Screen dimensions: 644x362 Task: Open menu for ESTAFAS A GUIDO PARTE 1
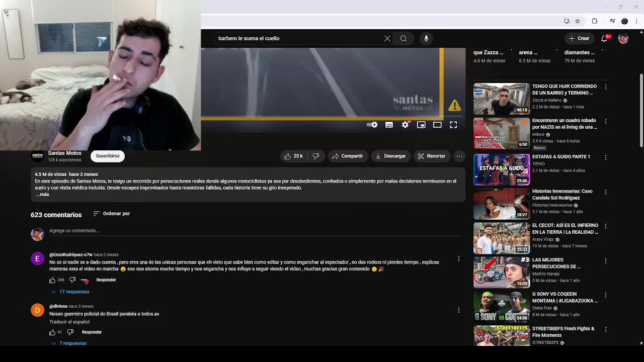606,157
